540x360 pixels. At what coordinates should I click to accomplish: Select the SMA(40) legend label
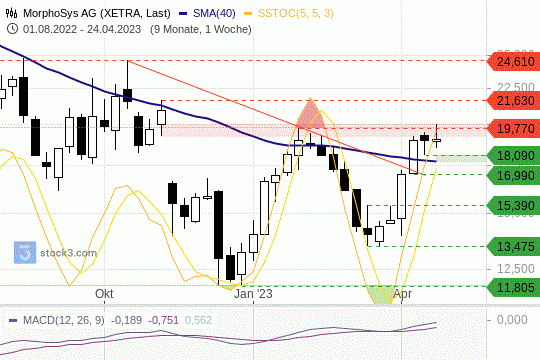coord(214,13)
